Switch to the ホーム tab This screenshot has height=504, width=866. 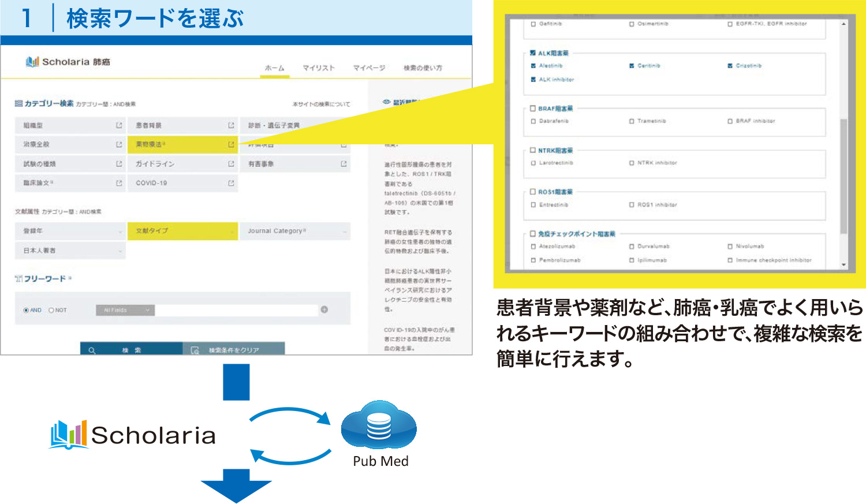(x=274, y=68)
